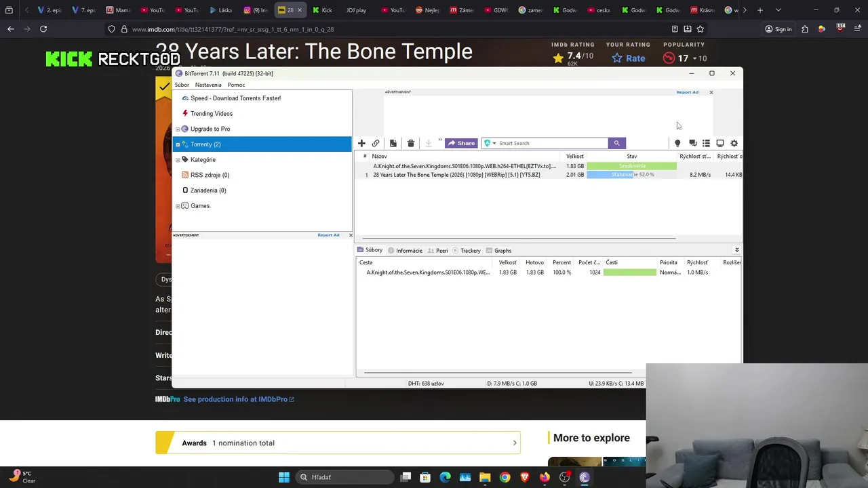Bookmark page with star icon

[700, 29]
